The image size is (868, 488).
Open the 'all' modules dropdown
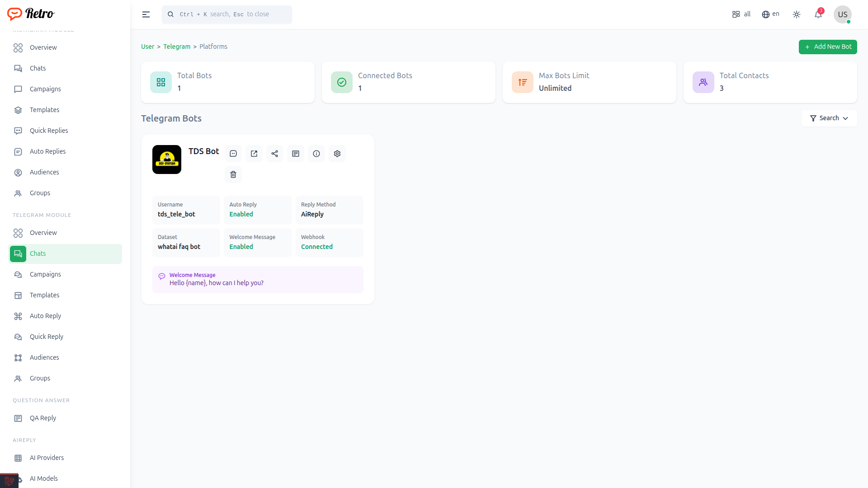tap(741, 14)
